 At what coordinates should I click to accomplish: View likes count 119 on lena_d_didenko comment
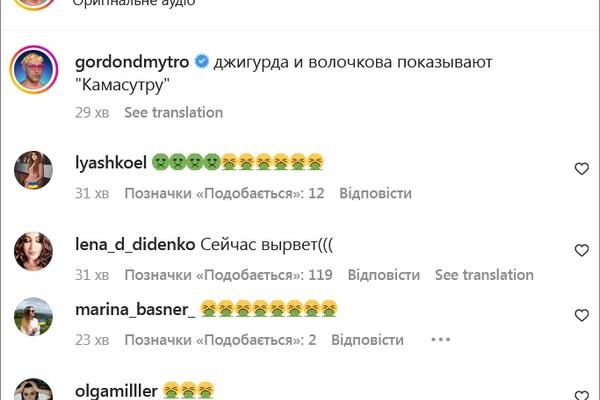click(x=228, y=275)
